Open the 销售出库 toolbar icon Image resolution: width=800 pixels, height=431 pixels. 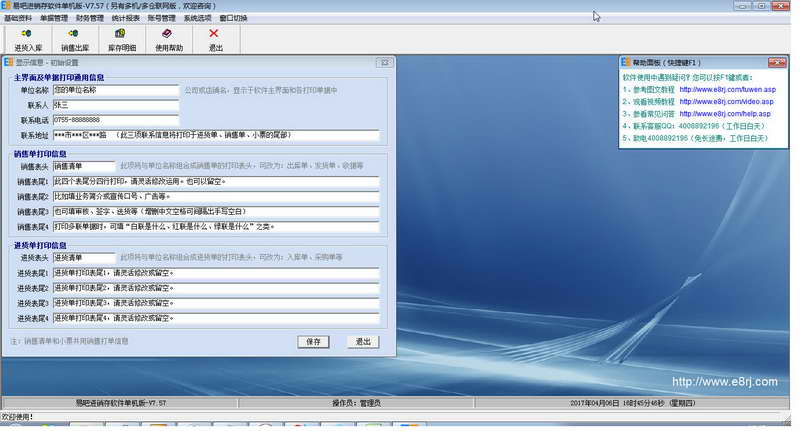(x=74, y=39)
